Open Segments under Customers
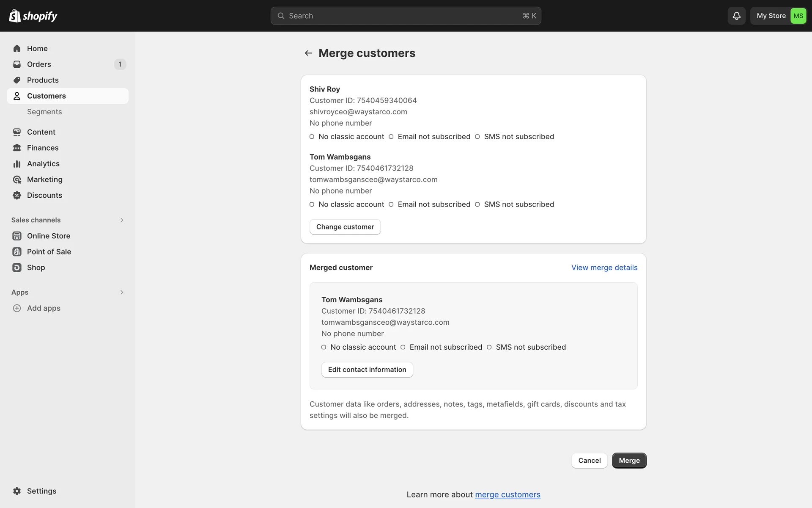Screen dimensions: 812x508 coord(44,112)
